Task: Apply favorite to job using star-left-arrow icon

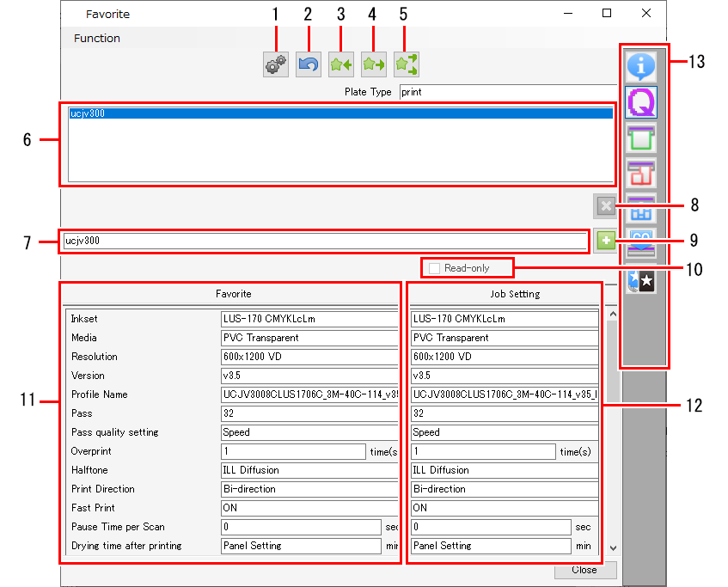Action: click(340, 64)
